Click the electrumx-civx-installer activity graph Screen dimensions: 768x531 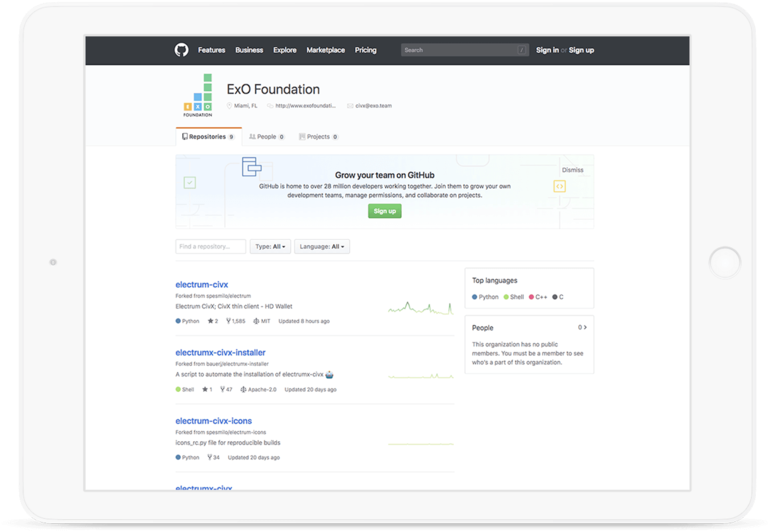click(x=421, y=376)
